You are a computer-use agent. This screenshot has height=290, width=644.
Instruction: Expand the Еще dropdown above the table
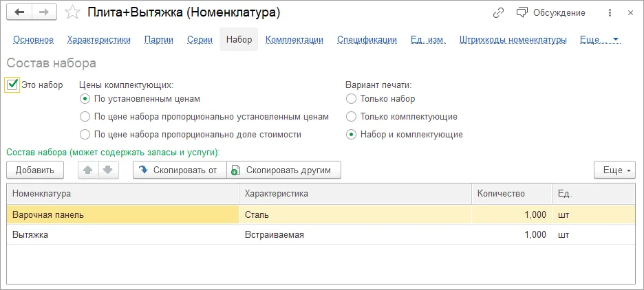pyautogui.click(x=614, y=170)
